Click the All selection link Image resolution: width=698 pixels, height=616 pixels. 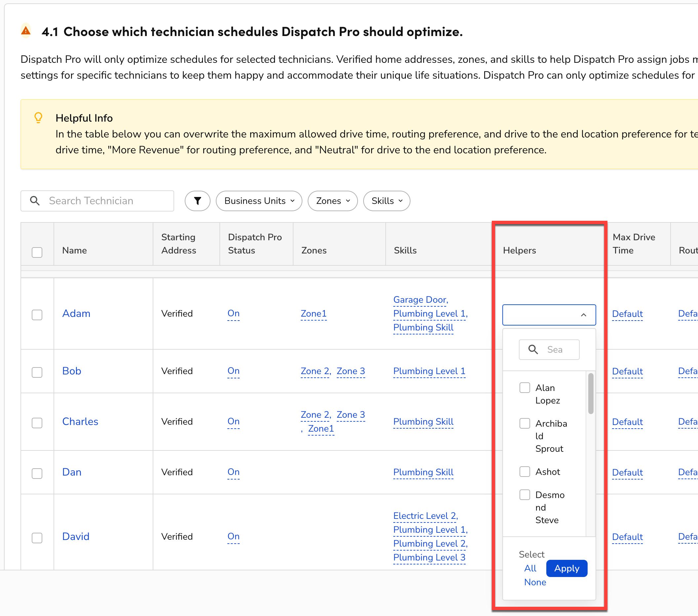tap(530, 568)
